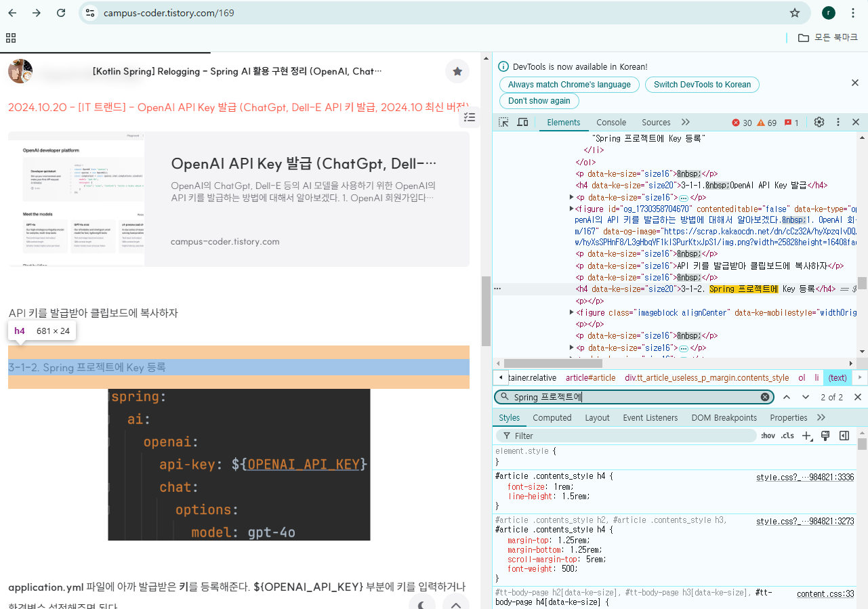Select the h4 3-1-1. OpenAI API Key 발급 node
This screenshot has height=609, width=868.
701,185
